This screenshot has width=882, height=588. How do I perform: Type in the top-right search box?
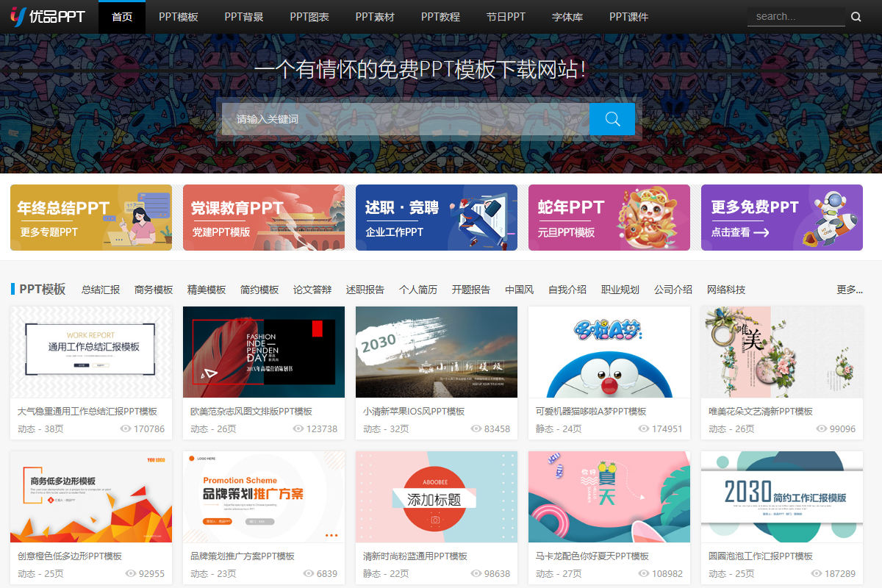pyautogui.click(x=795, y=17)
